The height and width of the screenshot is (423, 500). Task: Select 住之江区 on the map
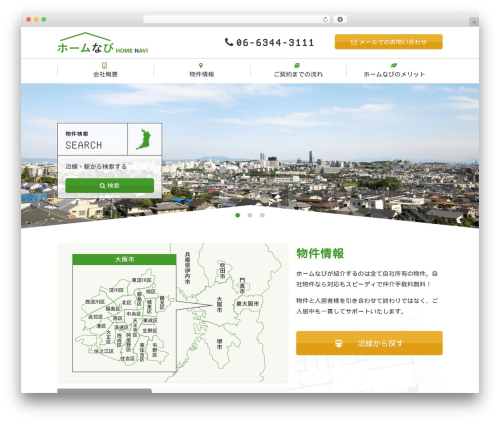click(104, 351)
